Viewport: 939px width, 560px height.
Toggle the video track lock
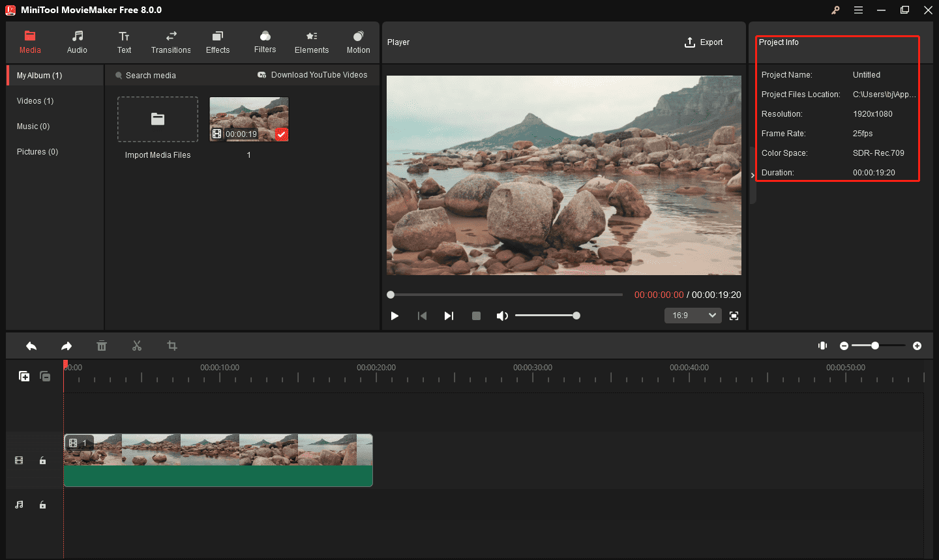[43, 460]
